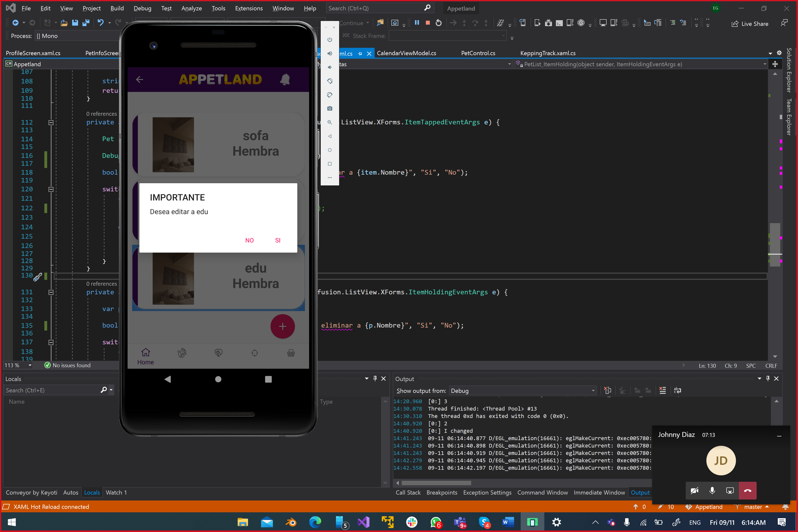Click the emulator sidebar back triangle

[330, 136]
